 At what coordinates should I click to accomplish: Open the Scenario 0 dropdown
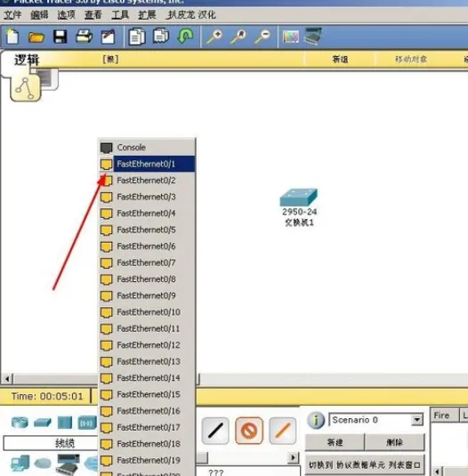point(417,420)
